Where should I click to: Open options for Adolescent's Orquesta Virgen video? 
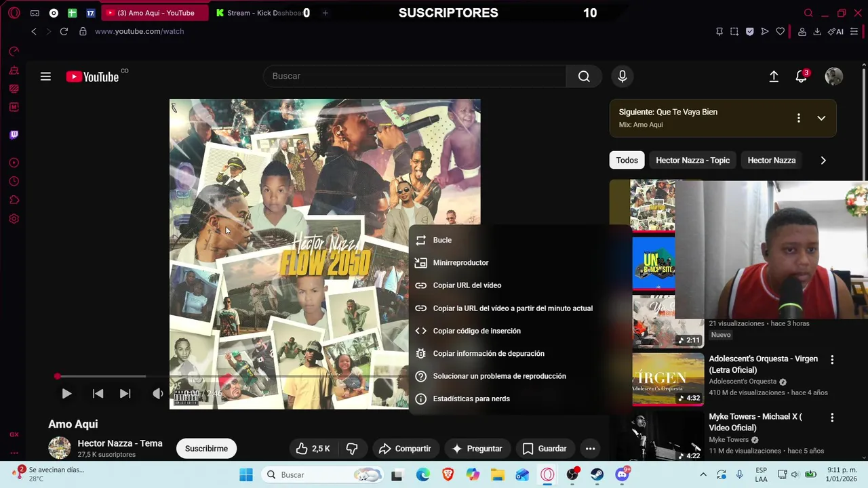click(832, 360)
